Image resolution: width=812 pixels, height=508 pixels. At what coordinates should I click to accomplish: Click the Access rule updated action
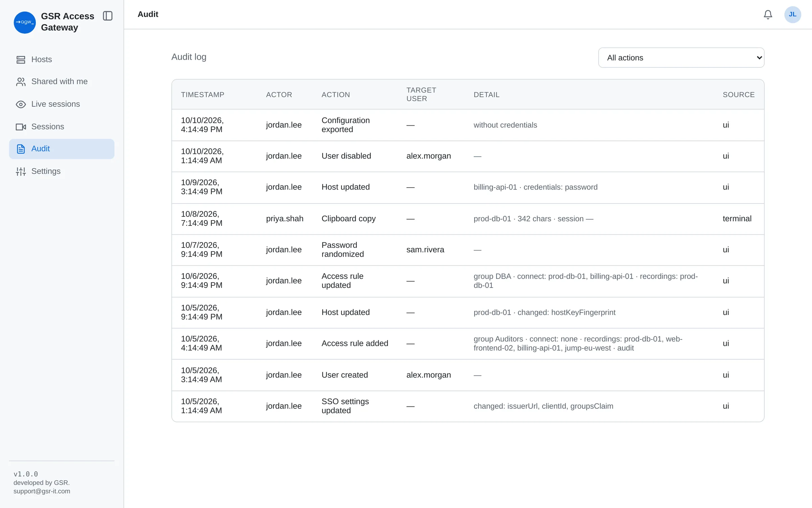342,281
